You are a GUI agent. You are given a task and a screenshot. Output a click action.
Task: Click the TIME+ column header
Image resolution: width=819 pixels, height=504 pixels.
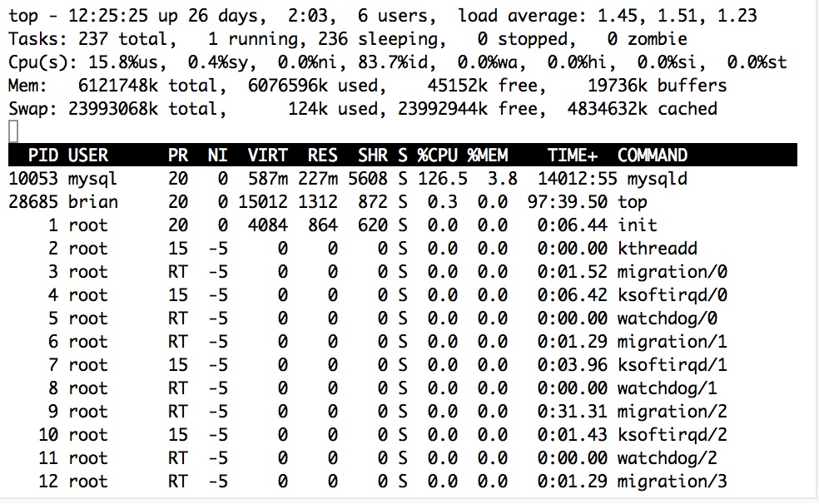(573, 156)
